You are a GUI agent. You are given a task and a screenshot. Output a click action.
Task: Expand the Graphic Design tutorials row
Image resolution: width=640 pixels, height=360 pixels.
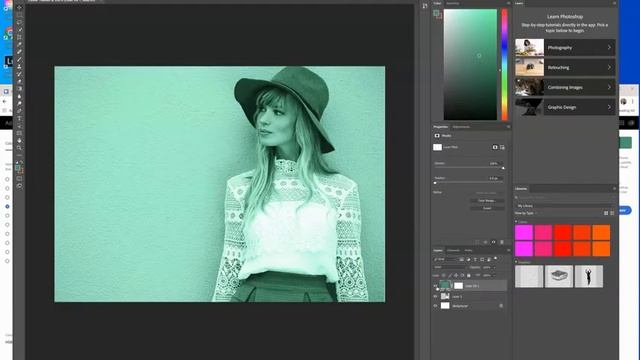coord(565,107)
